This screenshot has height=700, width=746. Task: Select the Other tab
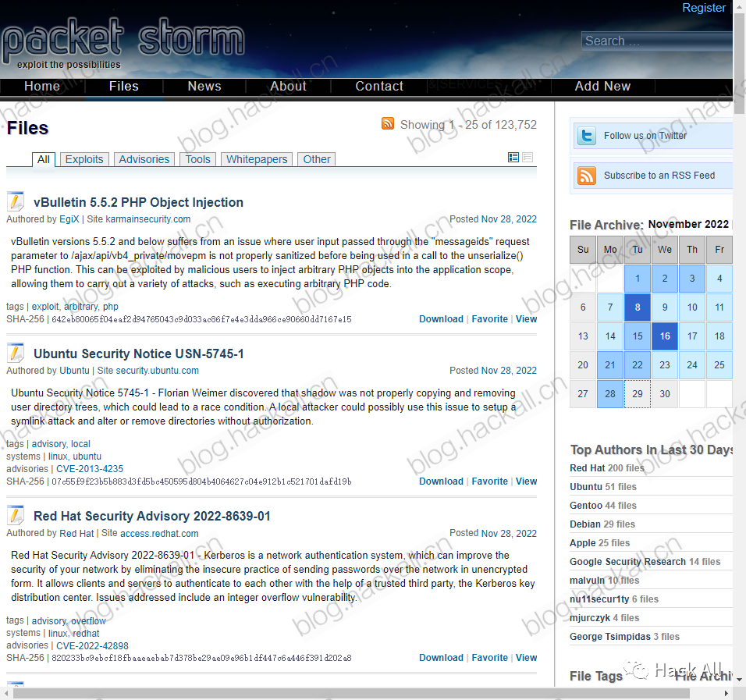click(x=317, y=159)
